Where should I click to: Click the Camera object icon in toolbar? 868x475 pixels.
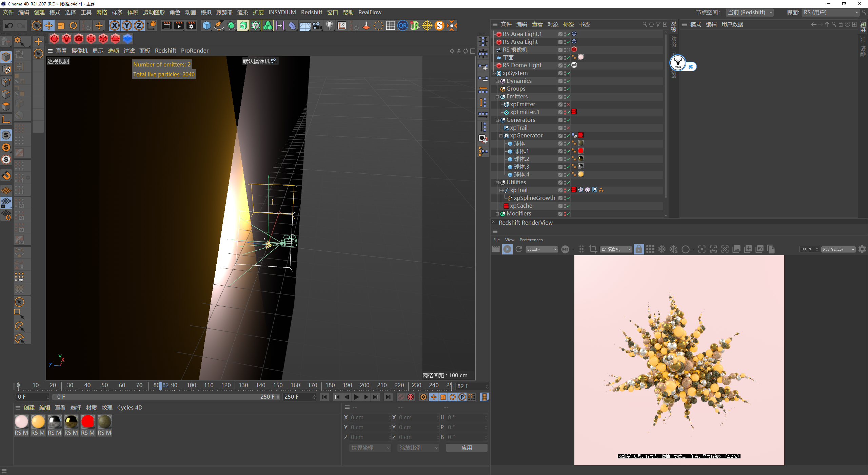click(x=317, y=26)
